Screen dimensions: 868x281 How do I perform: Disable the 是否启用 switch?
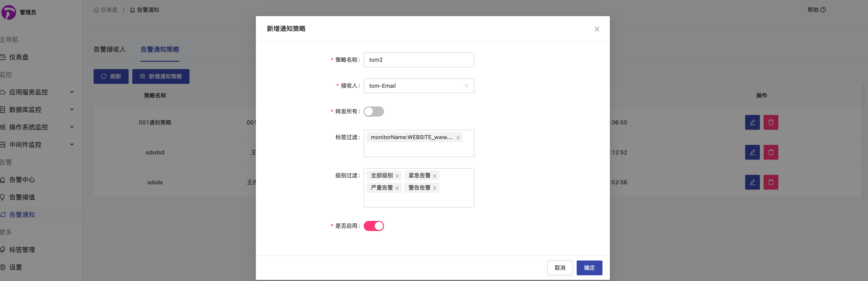pos(374,226)
